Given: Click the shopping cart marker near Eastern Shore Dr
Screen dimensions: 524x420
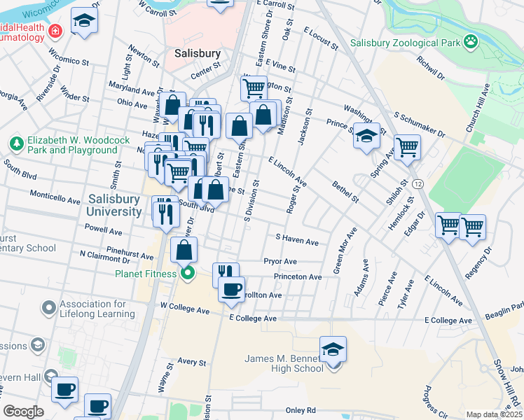Looking at the screenshot, I should point(254,88).
